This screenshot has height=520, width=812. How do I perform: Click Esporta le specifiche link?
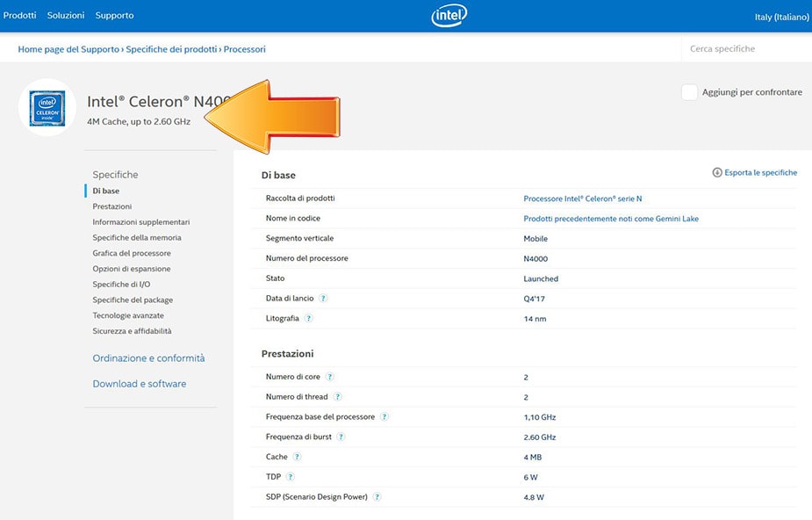coord(761,172)
